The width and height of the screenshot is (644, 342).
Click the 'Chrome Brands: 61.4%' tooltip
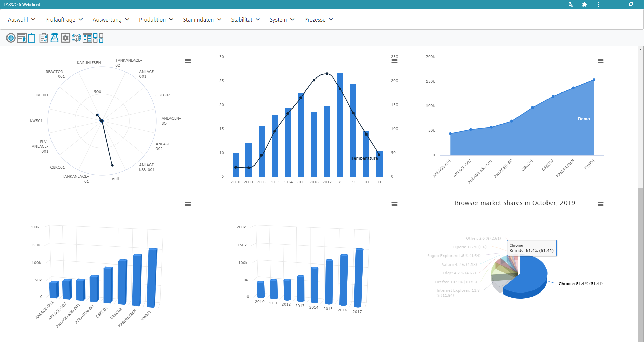532,248
